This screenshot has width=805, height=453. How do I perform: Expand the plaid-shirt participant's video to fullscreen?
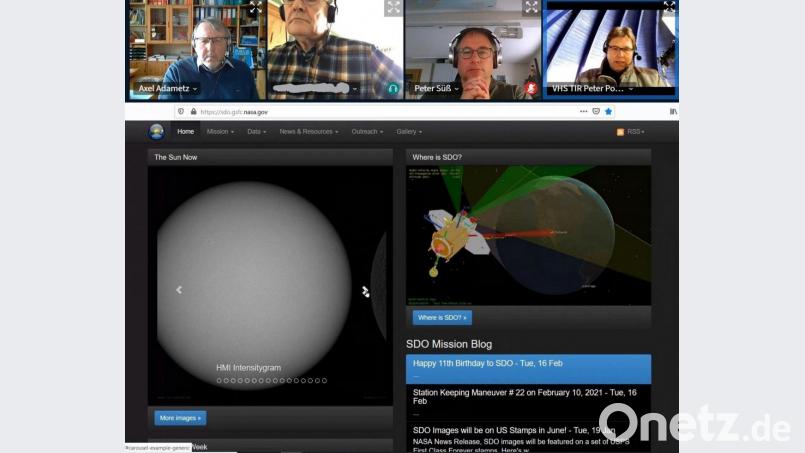393,7
